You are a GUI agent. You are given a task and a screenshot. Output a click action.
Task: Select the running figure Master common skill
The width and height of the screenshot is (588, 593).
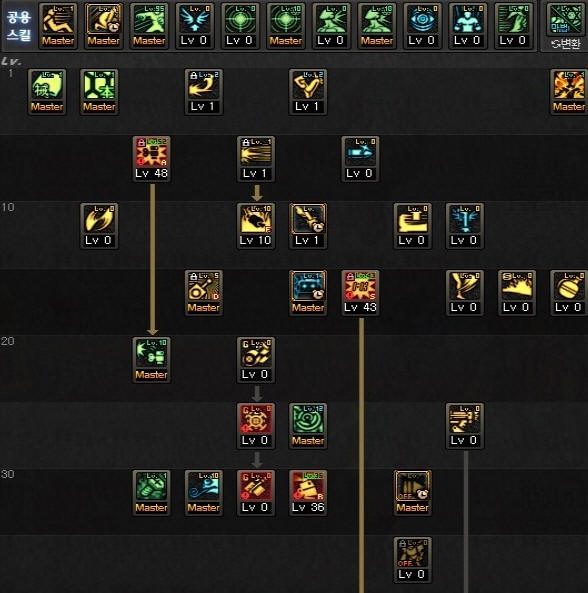coord(58,26)
